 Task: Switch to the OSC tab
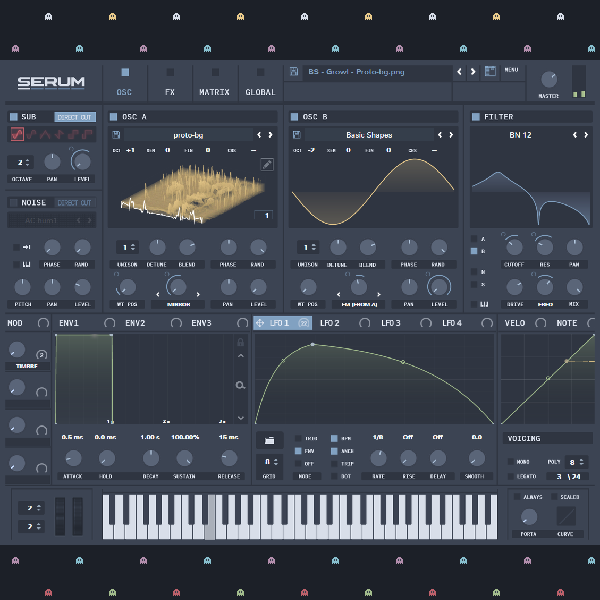[x=124, y=83]
